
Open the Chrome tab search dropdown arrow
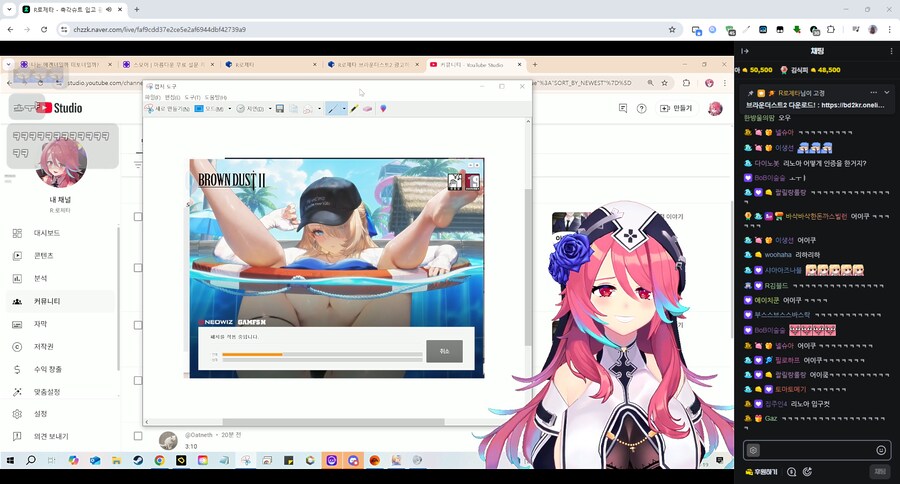coord(9,9)
